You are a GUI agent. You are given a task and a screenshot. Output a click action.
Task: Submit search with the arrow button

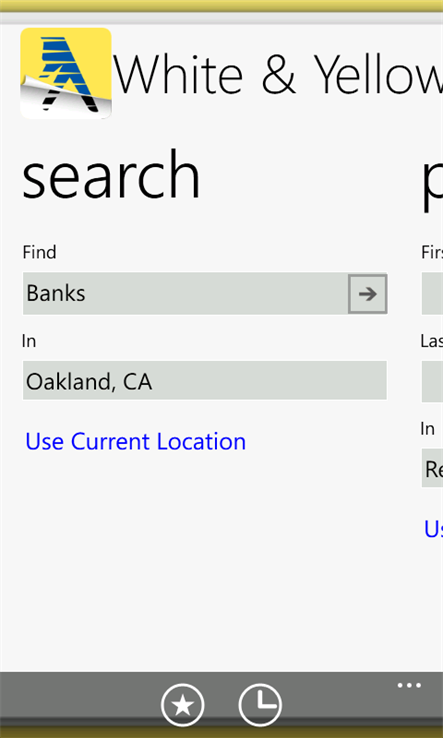click(368, 294)
